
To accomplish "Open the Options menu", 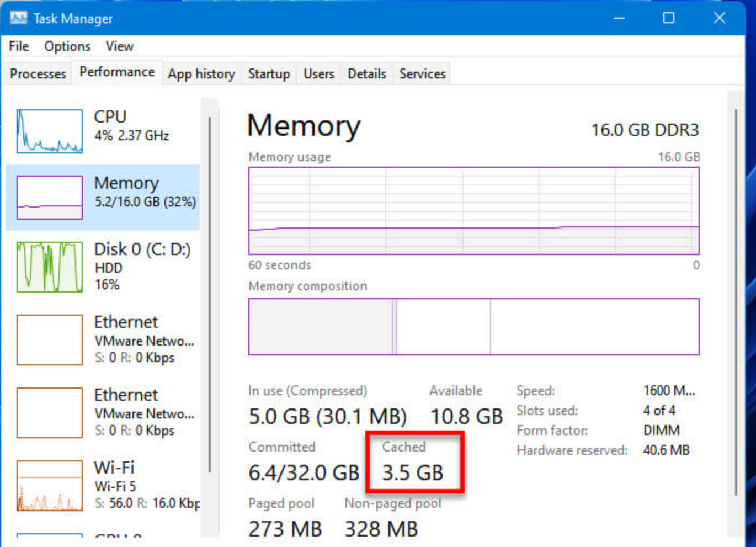I will click(x=67, y=46).
